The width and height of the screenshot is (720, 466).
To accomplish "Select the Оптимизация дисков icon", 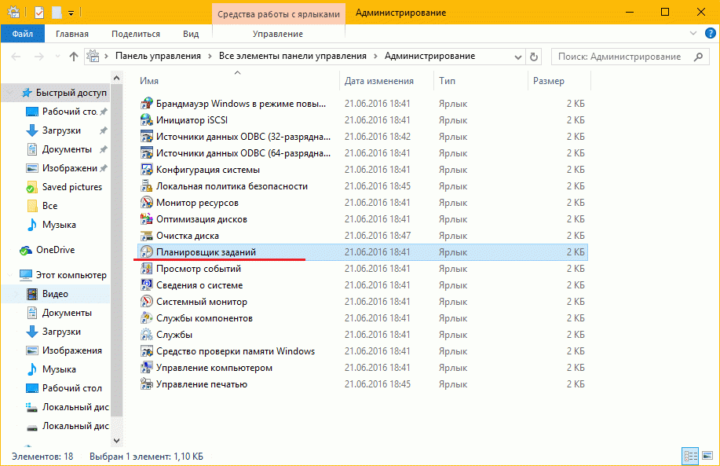I will [147, 219].
